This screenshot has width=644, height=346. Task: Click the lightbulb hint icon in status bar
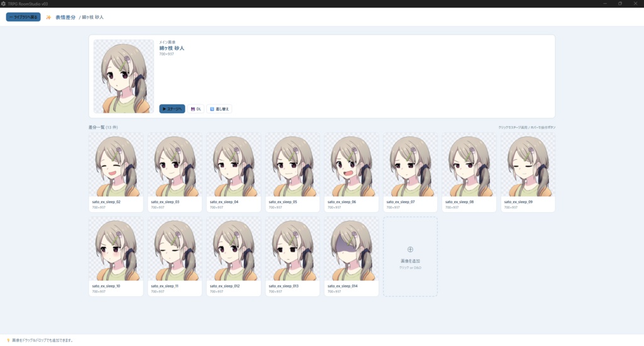(8, 340)
